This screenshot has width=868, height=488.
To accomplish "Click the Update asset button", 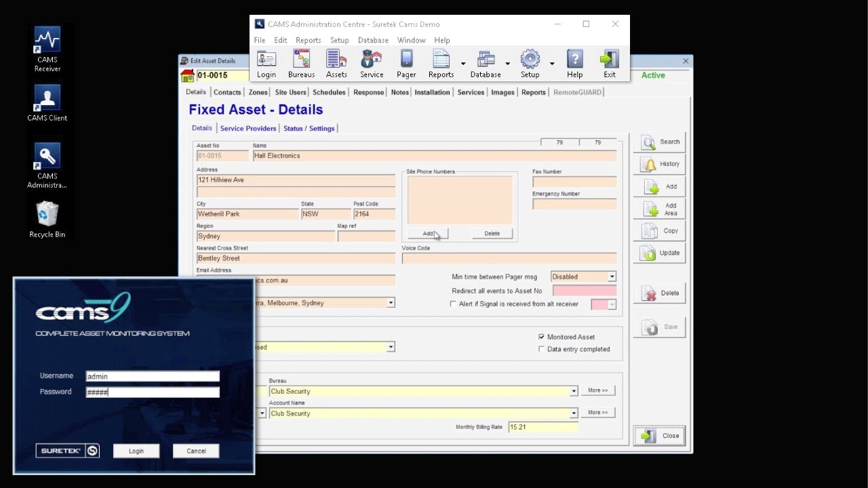I will pyautogui.click(x=660, y=253).
